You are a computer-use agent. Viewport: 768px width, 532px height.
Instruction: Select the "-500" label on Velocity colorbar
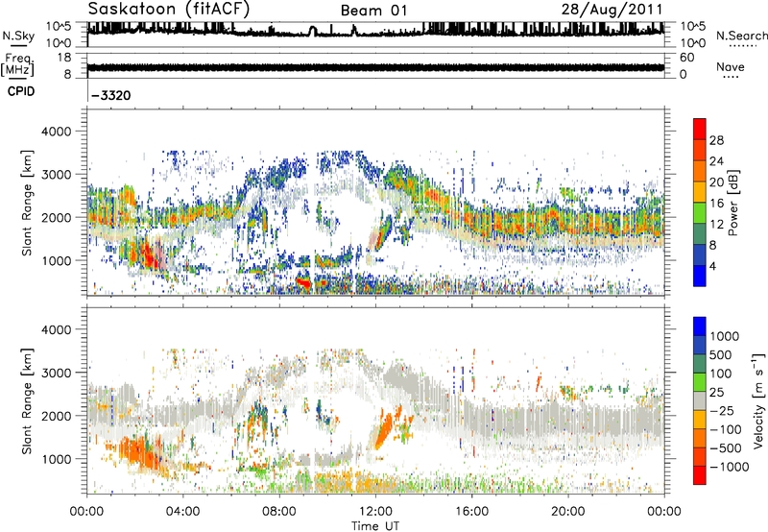(725, 448)
